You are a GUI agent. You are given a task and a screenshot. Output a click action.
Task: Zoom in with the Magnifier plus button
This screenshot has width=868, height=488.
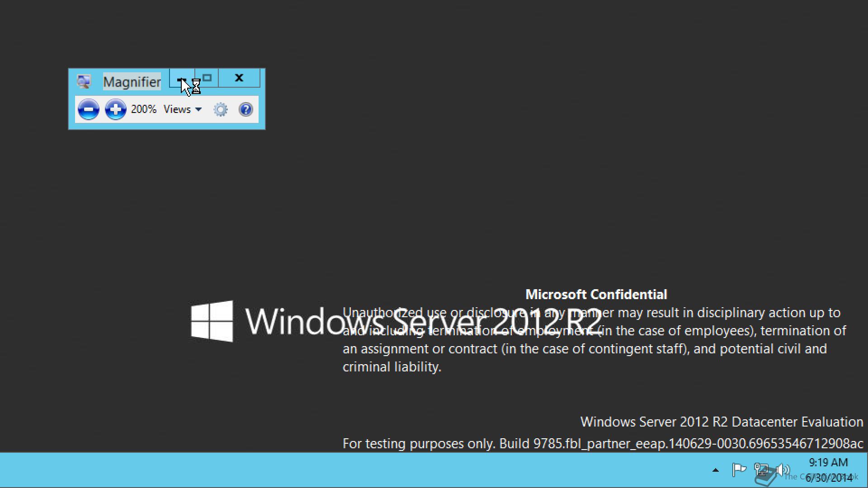point(115,109)
